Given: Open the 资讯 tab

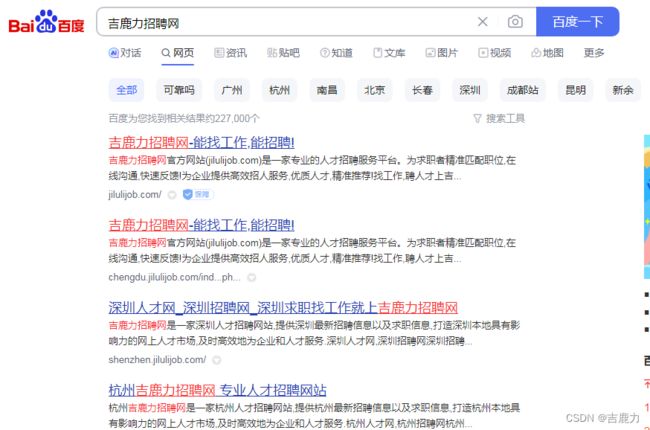Looking at the screenshot, I should [230, 53].
